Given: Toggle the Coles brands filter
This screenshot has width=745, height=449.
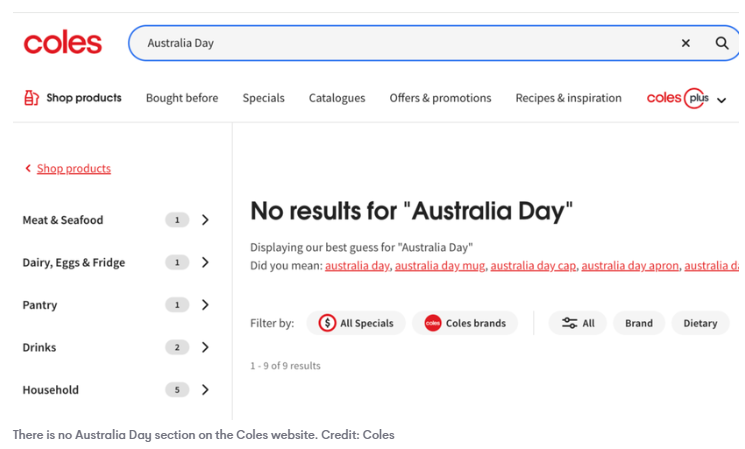Looking at the screenshot, I should pyautogui.click(x=465, y=323).
